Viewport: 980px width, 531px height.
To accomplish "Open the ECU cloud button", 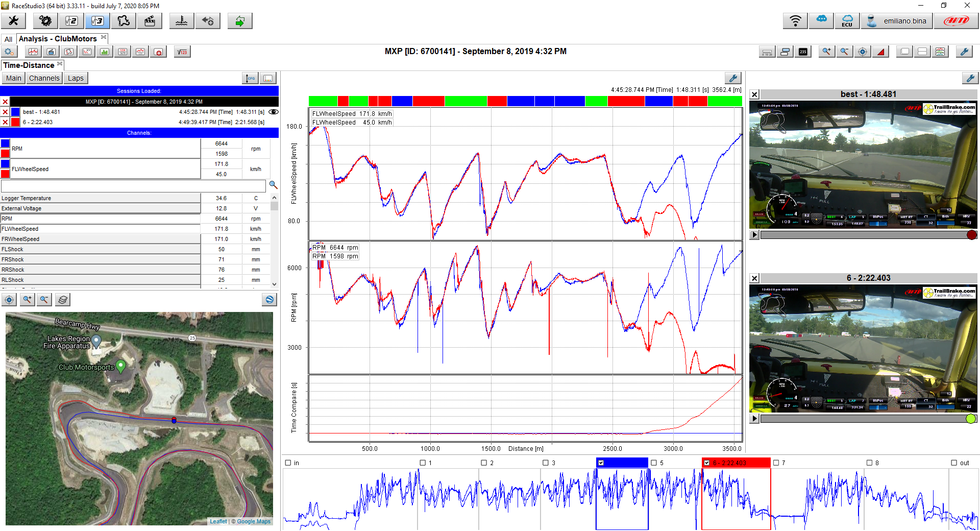I will point(847,21).
